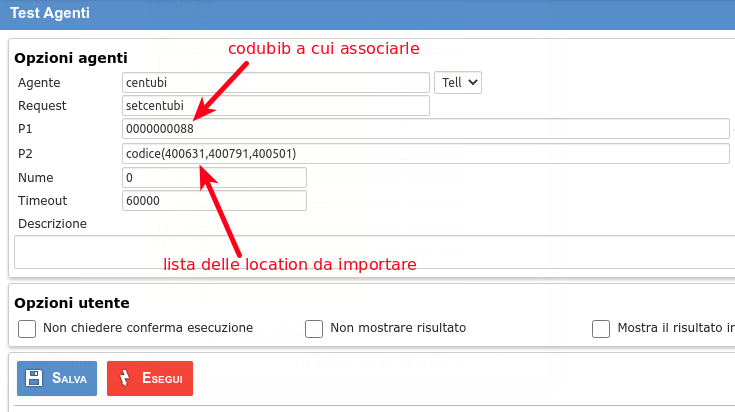Image resolution: width=735 pixels, height=412 pixels.
Task: Check the 'Mostra il risultato' checkbox
Action: point(601,328)
